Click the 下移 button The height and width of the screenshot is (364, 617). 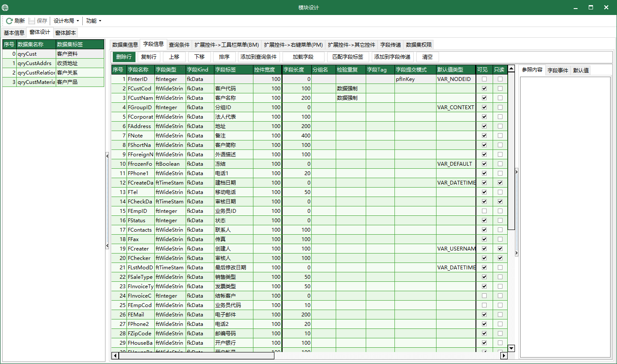(x=199, y=57)
